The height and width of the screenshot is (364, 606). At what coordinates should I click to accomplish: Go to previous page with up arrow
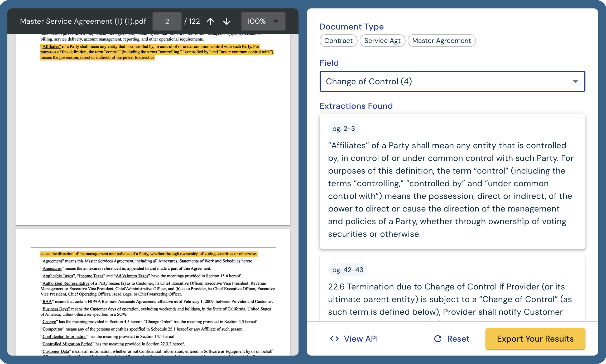coord(210,21)
